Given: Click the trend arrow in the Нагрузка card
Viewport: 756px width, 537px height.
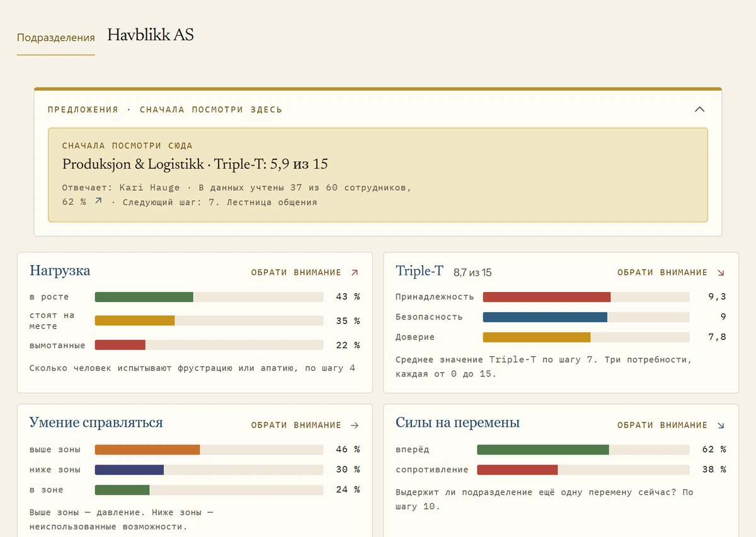Looking at the screenshot, I should 354,273.
